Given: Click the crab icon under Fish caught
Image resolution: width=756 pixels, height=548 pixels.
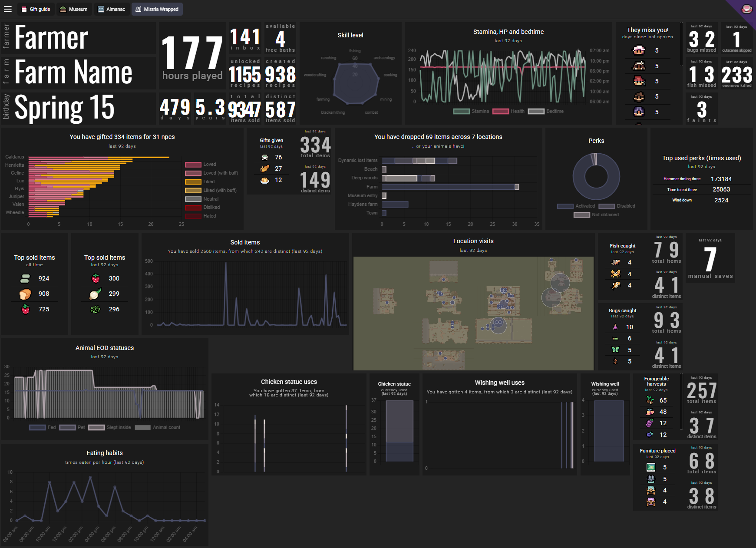Looking at the screenshot, I should click(x=615, y=274).
